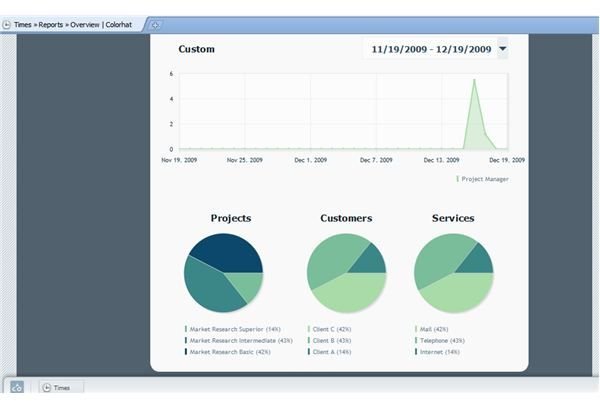Click the clock icon on the browser tab
Image resolution: width=600 pixels, height=401 pixels.
tap(7, 25)
